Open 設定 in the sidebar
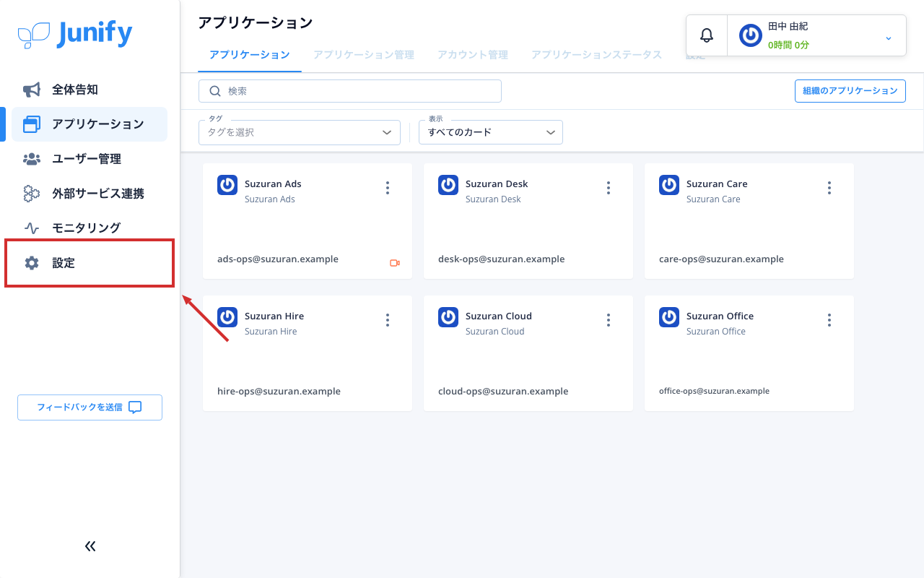 tap(90, 263)
